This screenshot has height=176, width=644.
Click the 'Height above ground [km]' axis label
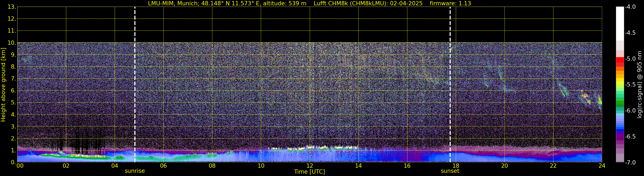(3, 85)
